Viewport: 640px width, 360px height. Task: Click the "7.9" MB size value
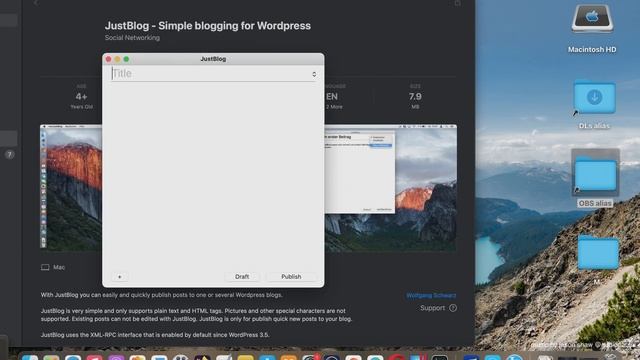click(415, 97)
